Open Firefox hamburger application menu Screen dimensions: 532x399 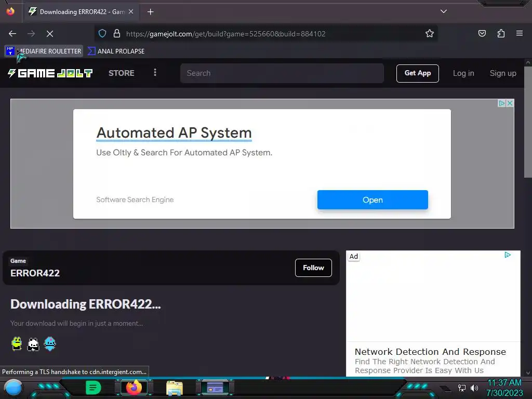pyautogui.click(x=520, y=33)
